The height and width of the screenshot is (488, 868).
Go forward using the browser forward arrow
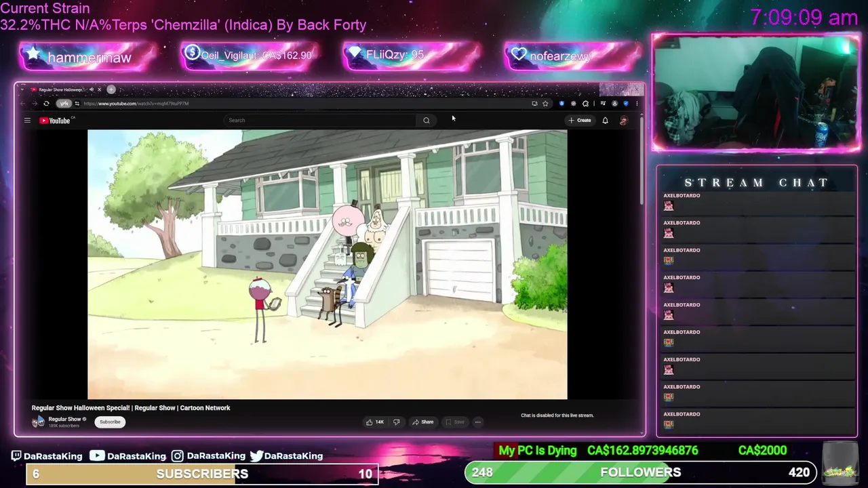point(35,104)
